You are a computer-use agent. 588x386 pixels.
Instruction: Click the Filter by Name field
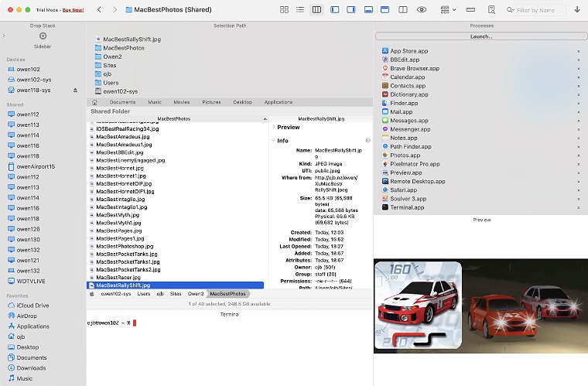click(535, 10)
